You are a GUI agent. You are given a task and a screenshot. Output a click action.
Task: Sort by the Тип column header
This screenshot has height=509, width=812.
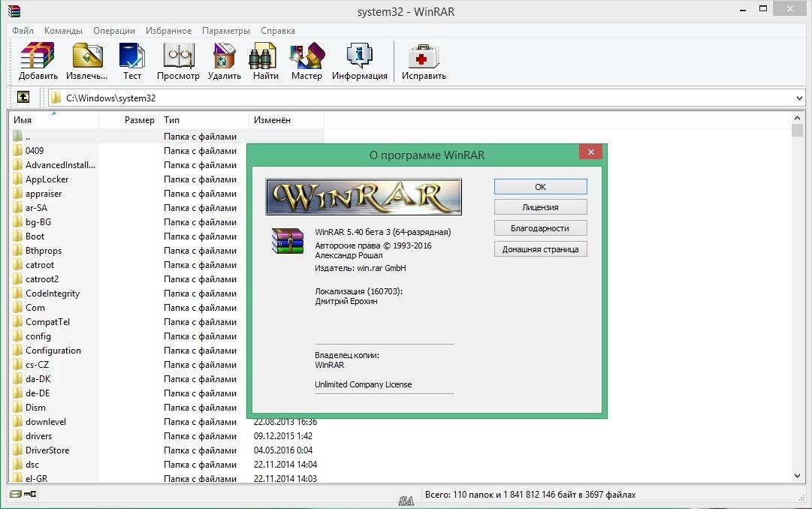pos(204,119)
